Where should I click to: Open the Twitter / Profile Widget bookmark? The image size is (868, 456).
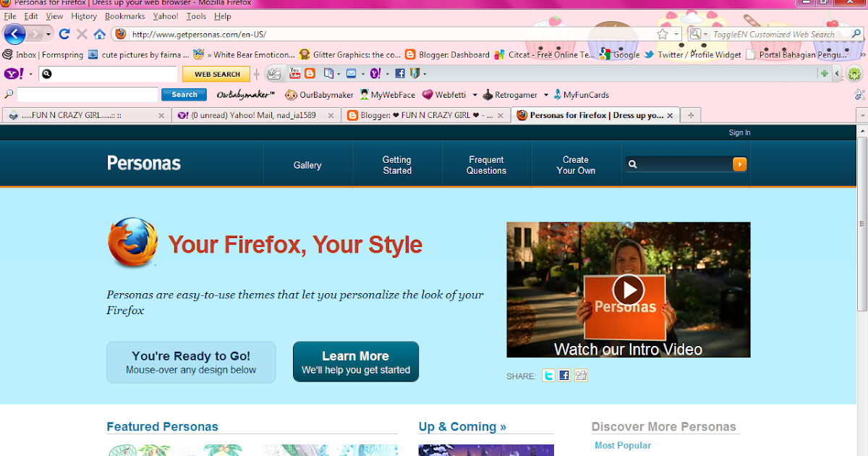tap(692, 54)
